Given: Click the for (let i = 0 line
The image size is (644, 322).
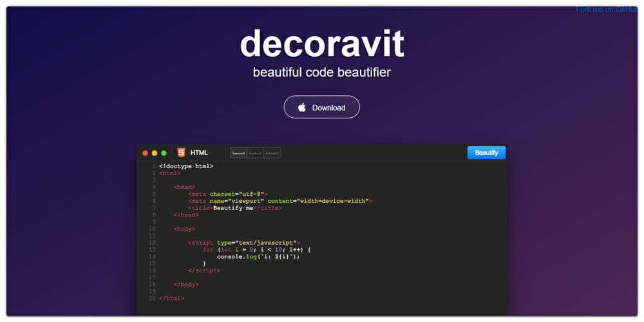Looking at the screenshot, I should click(257, 250).
